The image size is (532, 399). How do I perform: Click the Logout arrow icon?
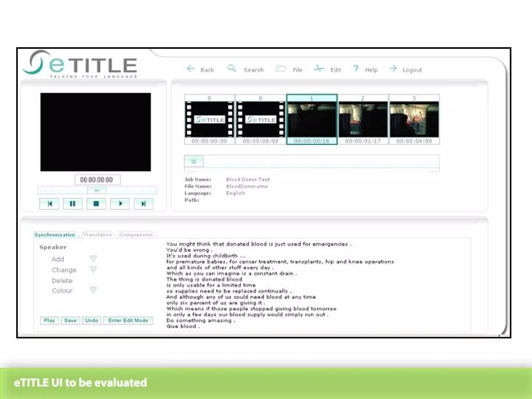click(x=393, y=69)
